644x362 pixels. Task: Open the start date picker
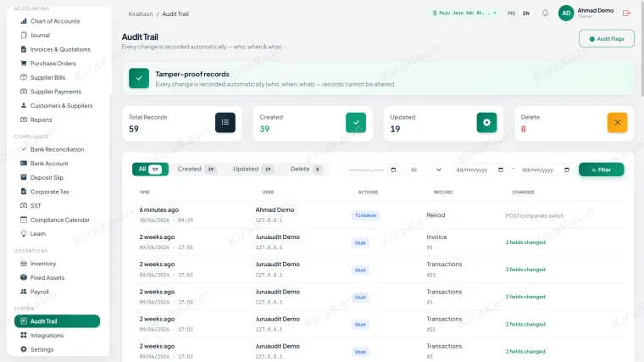tap(480, 170)
